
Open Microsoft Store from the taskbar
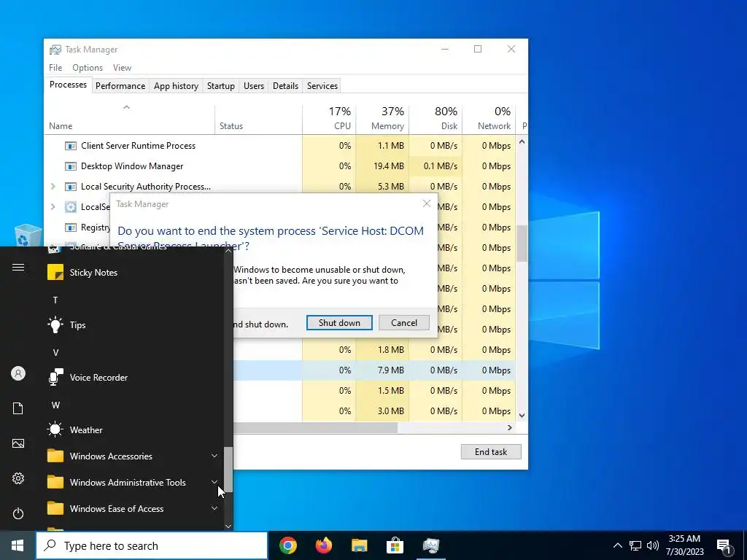[395, 545]
